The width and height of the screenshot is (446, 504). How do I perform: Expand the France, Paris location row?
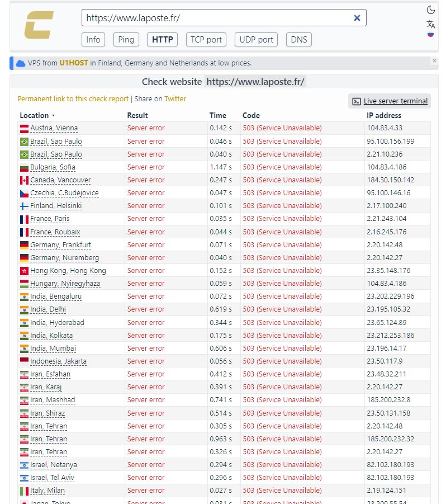click(50, 219)
